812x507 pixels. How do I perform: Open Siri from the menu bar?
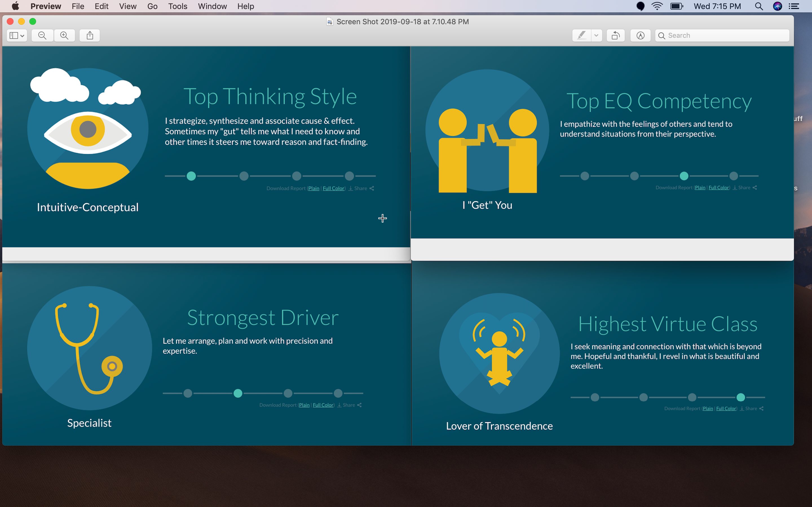[777, 6]
